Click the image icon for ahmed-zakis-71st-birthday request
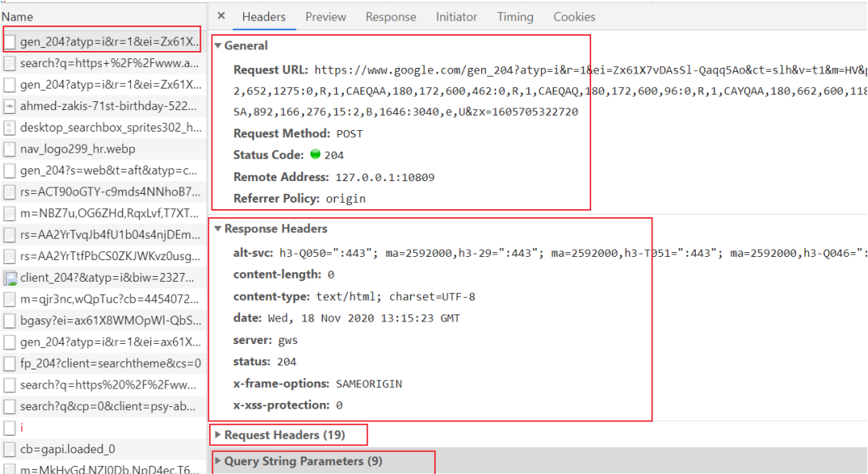The height and width of the screenshot is (474, 868). click(x=10, y=106)
